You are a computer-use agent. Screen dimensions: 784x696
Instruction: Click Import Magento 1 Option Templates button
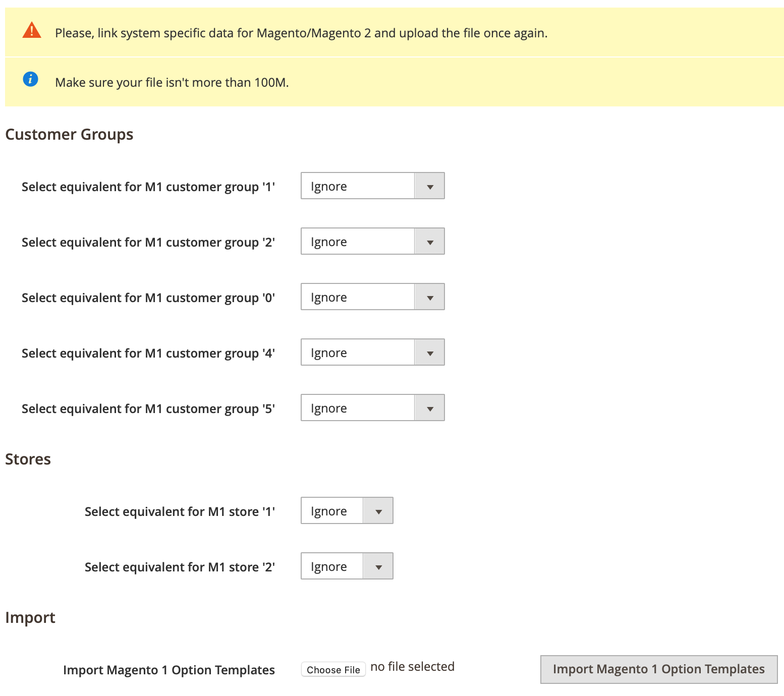[x=659, y=669]
